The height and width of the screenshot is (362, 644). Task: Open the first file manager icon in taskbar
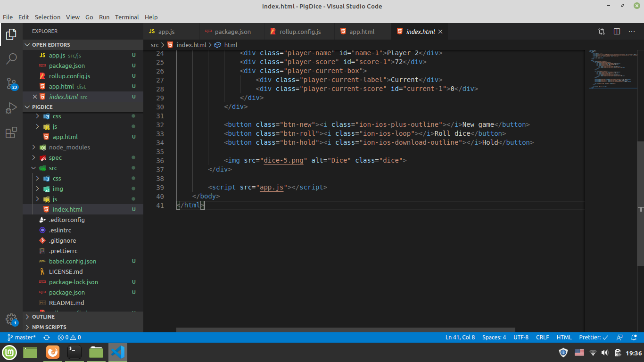(x=30, y=352)
